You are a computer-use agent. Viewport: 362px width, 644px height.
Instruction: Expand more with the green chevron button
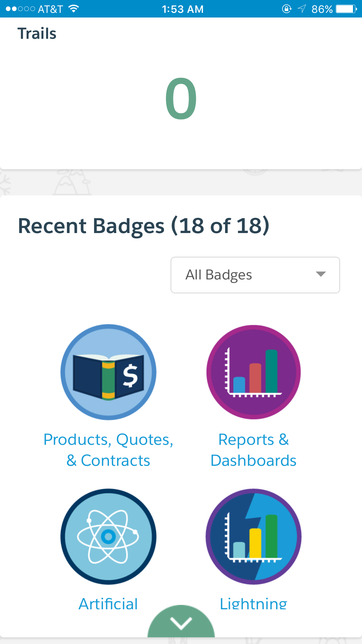point(181,623)
